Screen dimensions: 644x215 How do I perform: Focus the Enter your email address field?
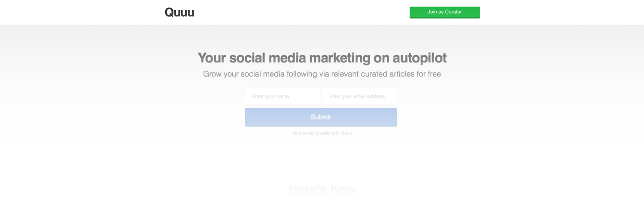tap(360, 96)
